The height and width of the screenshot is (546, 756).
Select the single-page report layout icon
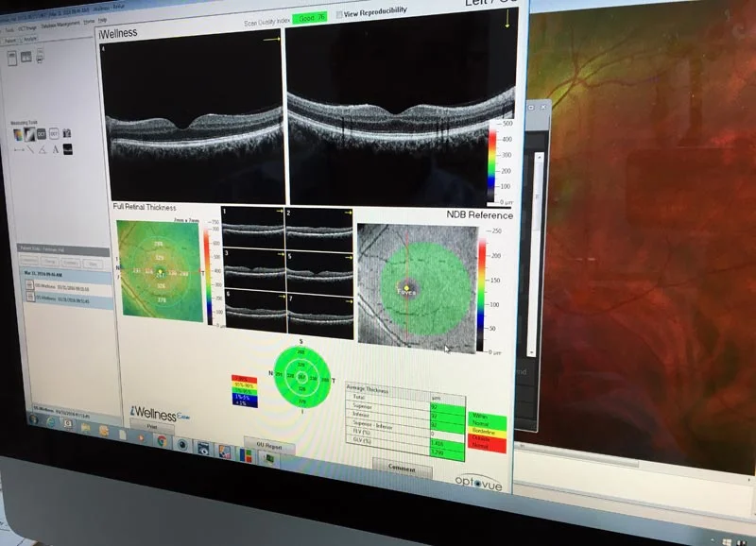click(x=12, y=59)
